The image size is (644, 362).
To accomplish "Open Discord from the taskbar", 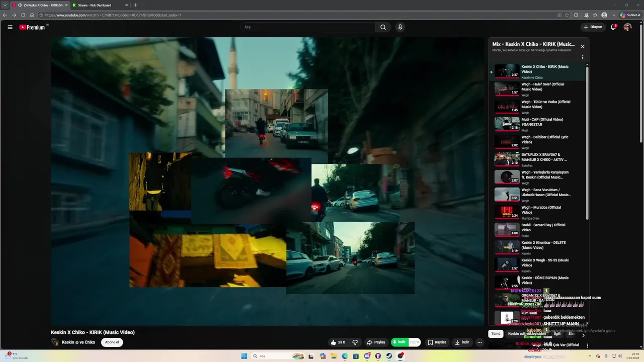I will coord(367,356).
